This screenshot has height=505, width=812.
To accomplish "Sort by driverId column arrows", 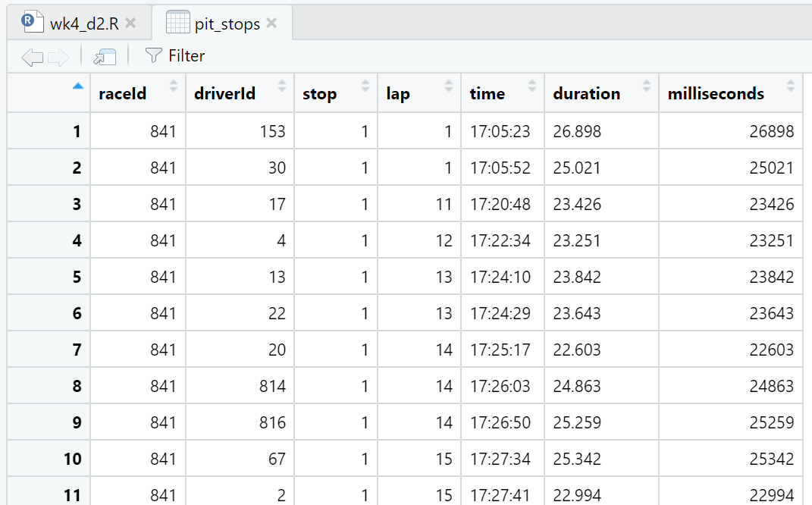I will pos(282,86).
